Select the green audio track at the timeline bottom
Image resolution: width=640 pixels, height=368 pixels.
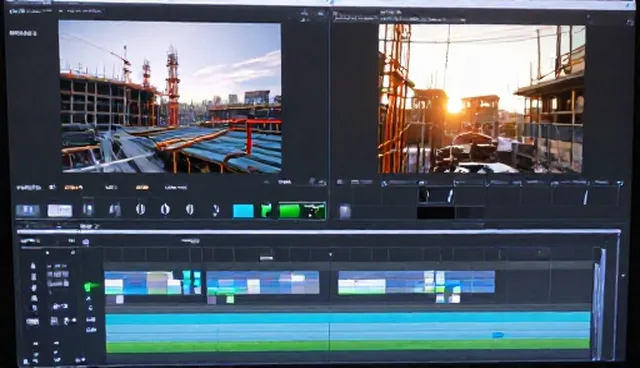(x=348, y=346)
